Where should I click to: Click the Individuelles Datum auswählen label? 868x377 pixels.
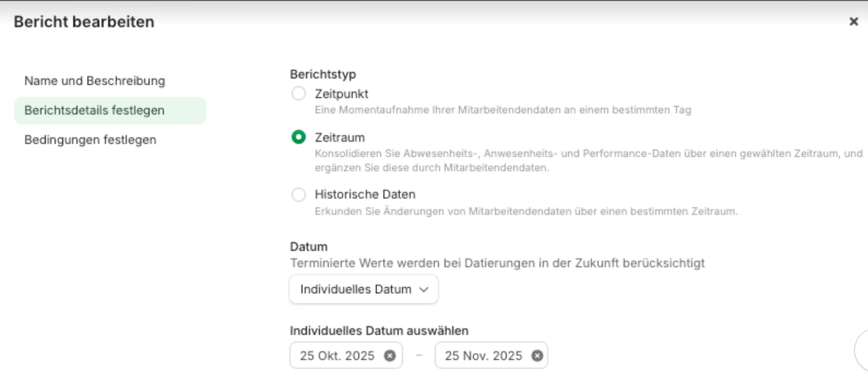pyautogui.click(x=379, y=331)
